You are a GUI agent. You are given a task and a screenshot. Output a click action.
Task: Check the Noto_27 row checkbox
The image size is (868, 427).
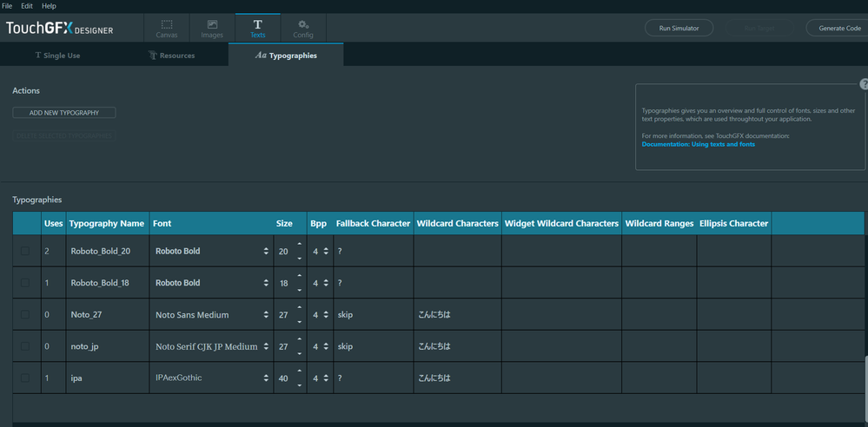(25, 315)
